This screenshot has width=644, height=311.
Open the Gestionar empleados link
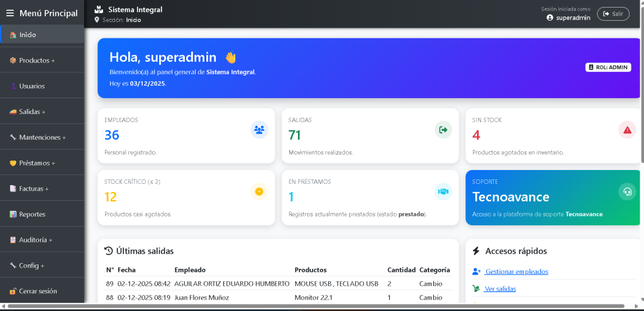[516, 271]
